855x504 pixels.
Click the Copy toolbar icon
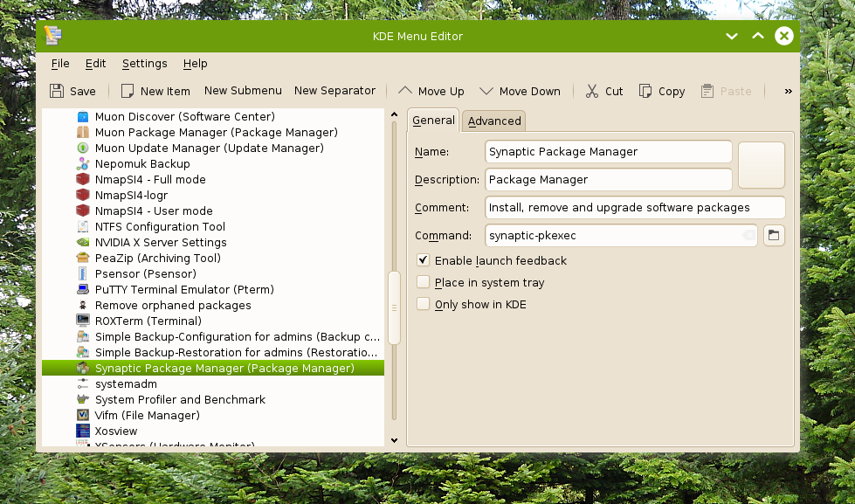[645, 91]
